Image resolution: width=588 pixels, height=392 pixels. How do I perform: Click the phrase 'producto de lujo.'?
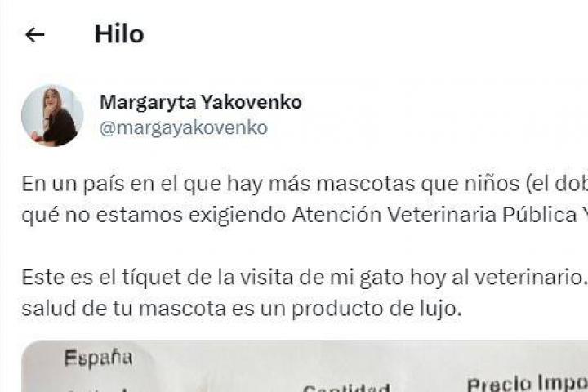tap(376, 309)
